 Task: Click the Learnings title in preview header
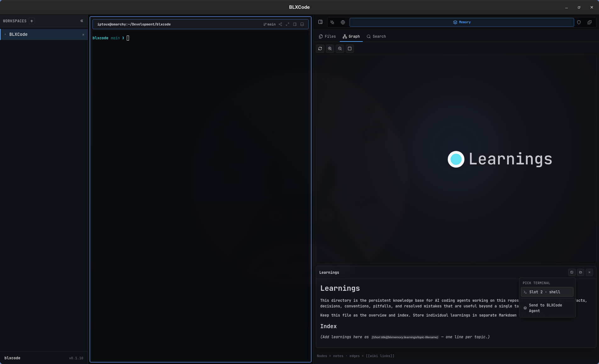pyautogui.click(x=329, y=273)
